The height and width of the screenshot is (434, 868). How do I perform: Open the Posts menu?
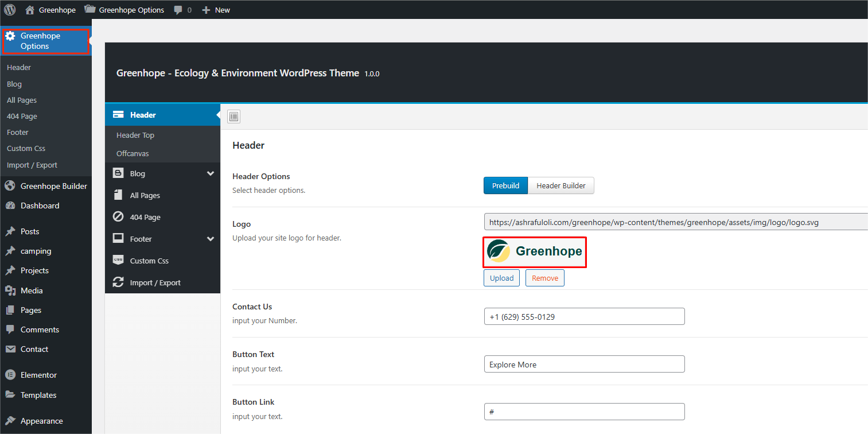(30, 231)
